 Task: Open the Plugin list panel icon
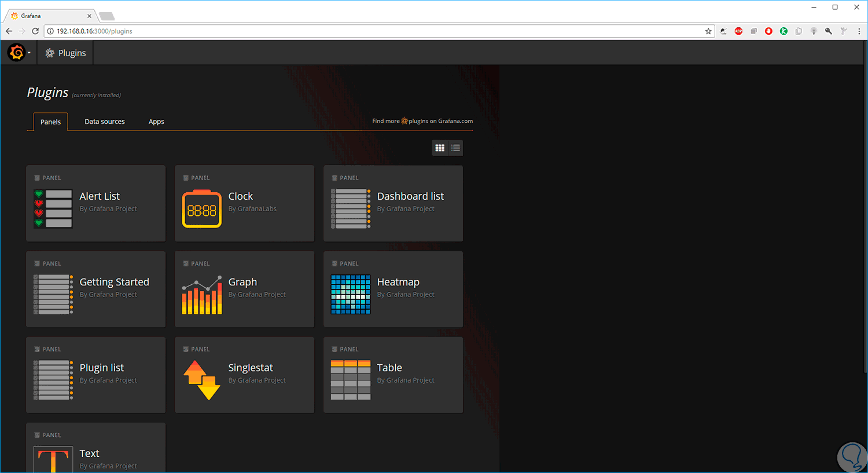coord(53,380)
